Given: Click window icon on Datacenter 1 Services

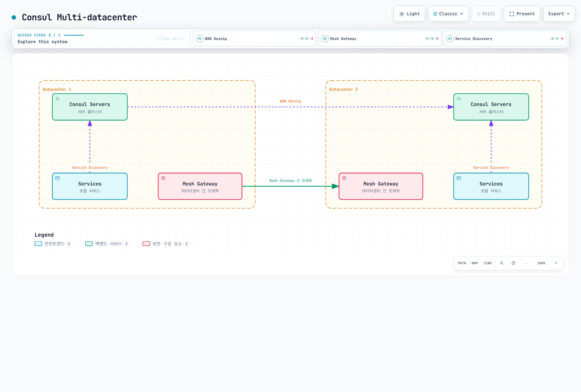Looking at the screenshot, I should tap(57, 178).
